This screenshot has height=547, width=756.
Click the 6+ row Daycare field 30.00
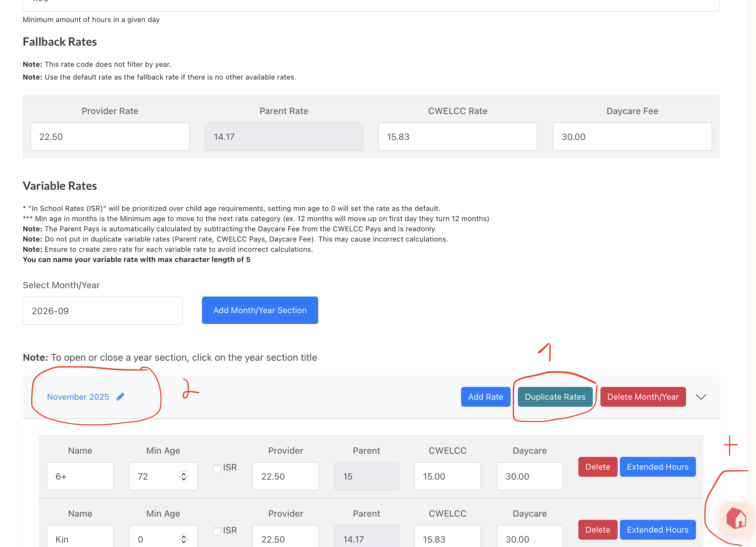530,476
